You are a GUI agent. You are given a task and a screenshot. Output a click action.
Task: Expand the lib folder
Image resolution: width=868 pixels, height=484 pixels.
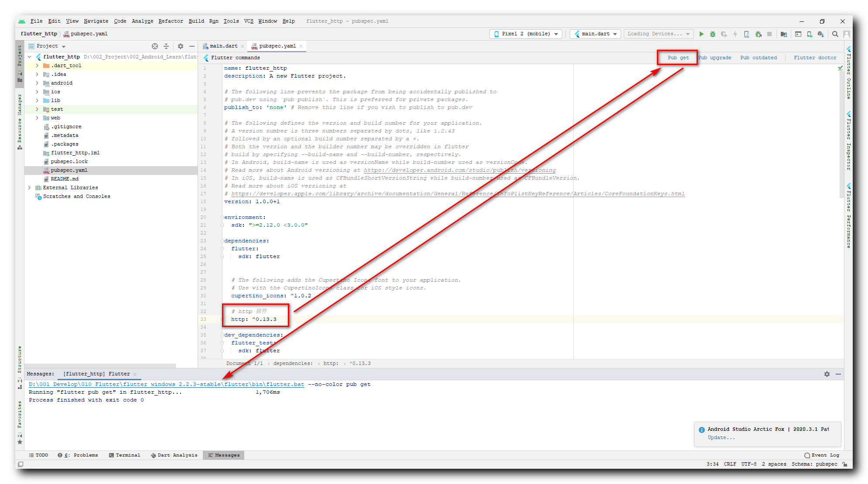click(37, 101)
